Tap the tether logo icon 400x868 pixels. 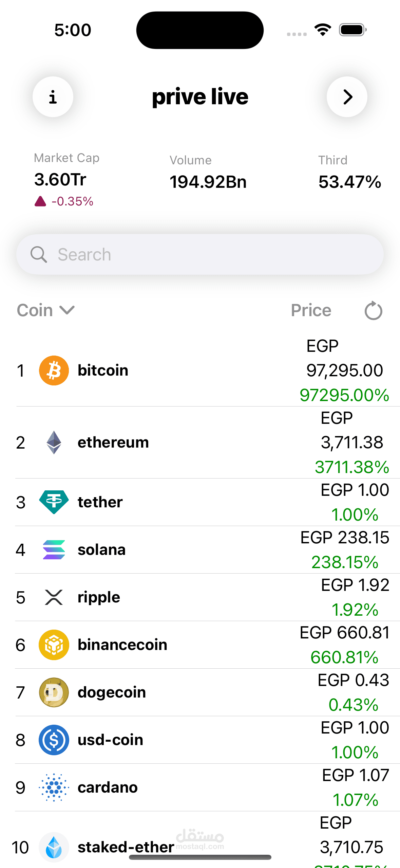tap(54, 502)
